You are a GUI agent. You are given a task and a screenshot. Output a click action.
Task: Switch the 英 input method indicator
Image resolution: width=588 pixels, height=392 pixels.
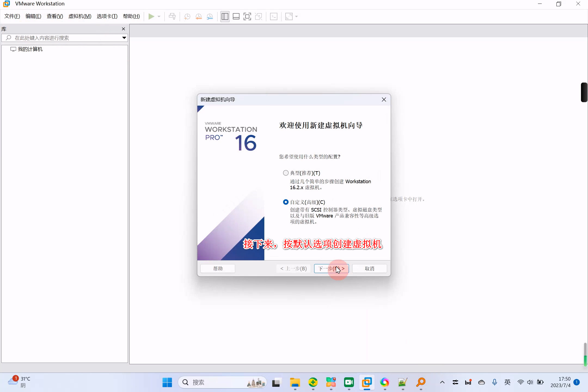[x=507, y=382]
